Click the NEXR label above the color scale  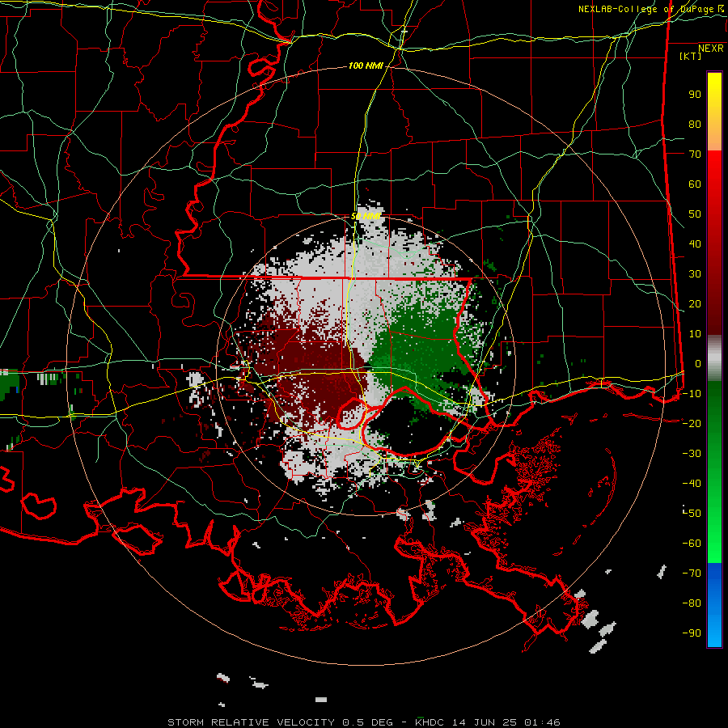coord(711,49)
